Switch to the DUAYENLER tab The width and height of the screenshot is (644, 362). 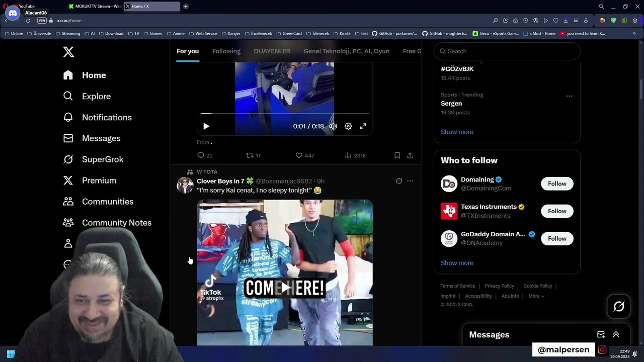[272, 51]
